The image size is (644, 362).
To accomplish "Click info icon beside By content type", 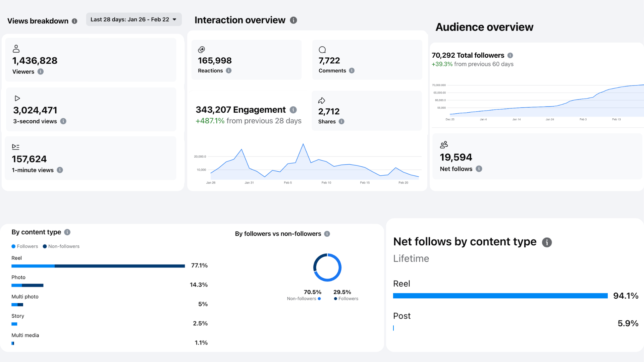I will 67,232.
